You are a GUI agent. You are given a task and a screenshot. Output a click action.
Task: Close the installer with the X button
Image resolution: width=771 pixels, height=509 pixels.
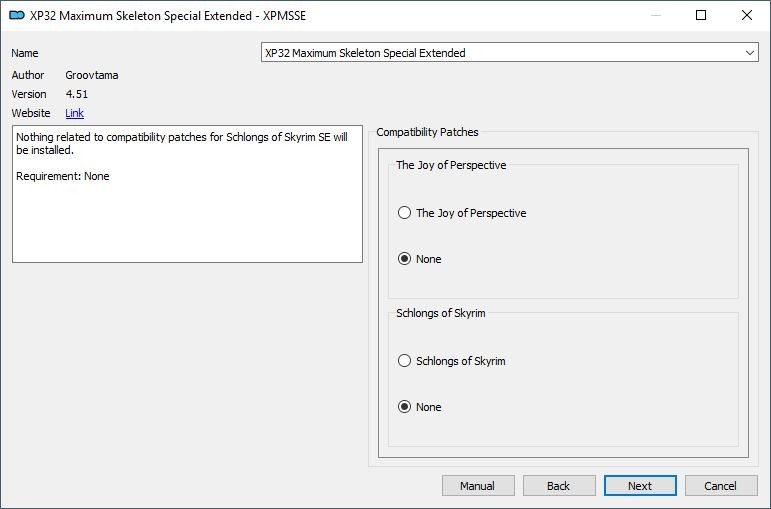(x=746, y=15)
